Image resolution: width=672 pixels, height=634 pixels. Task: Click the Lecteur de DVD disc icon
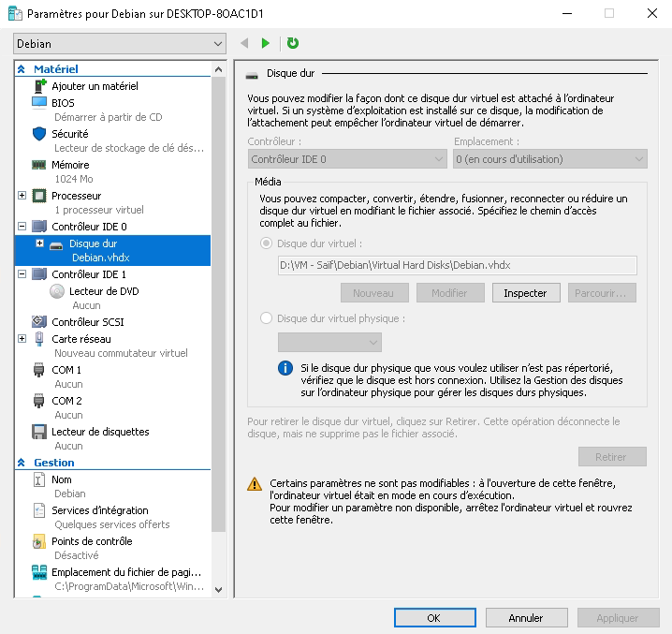[57, 291]
